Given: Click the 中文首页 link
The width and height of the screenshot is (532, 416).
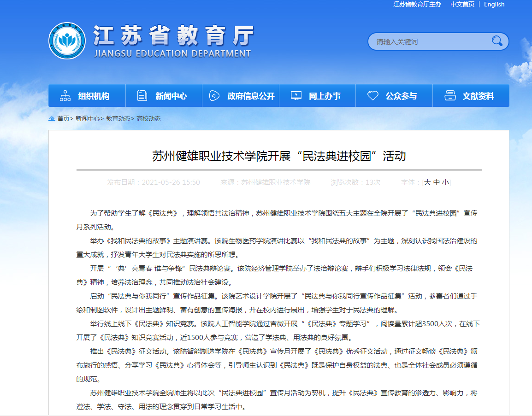Looking at the screenshot, I should [x=462, y=4].
